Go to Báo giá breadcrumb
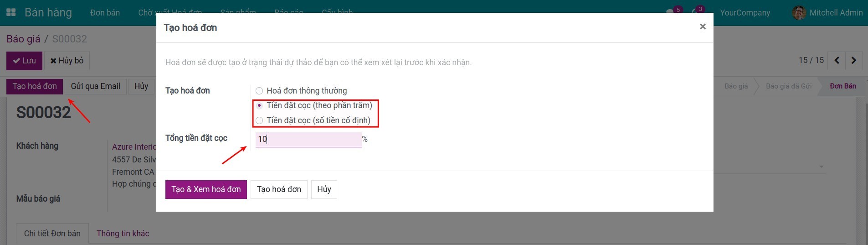This screenshot has height=245, width=868. tap(23, 39)
